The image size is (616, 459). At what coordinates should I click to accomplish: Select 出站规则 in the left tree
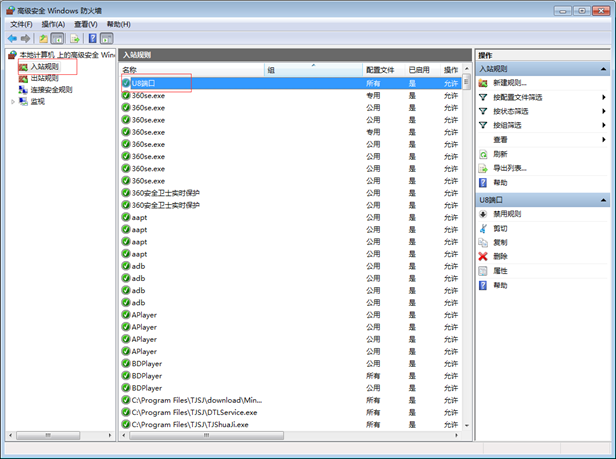coord(44,78)
